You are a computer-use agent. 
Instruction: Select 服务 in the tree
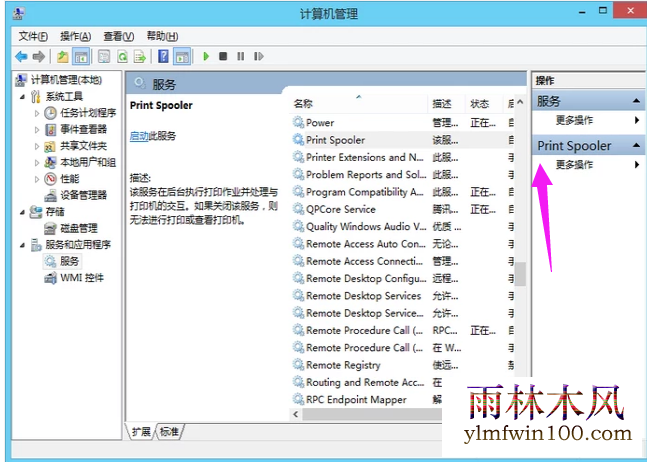69,261
